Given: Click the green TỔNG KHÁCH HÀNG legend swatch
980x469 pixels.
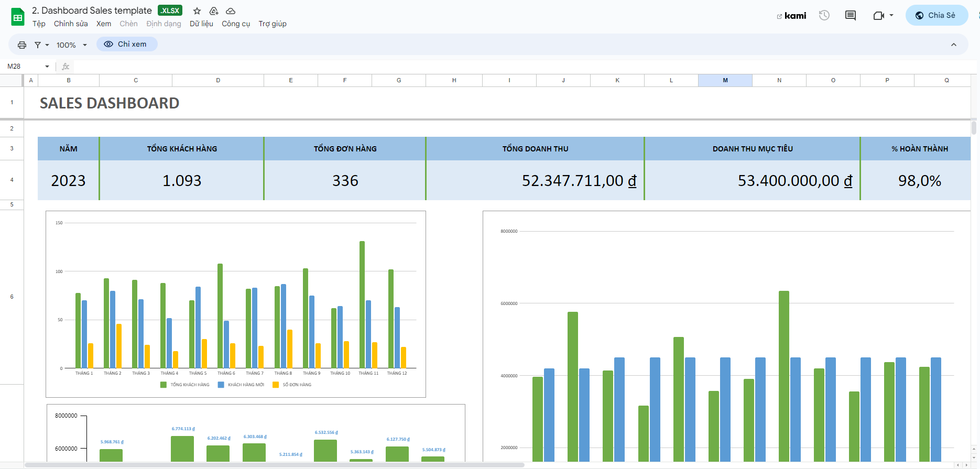Looking at the screenshot, I should point(164,385).
